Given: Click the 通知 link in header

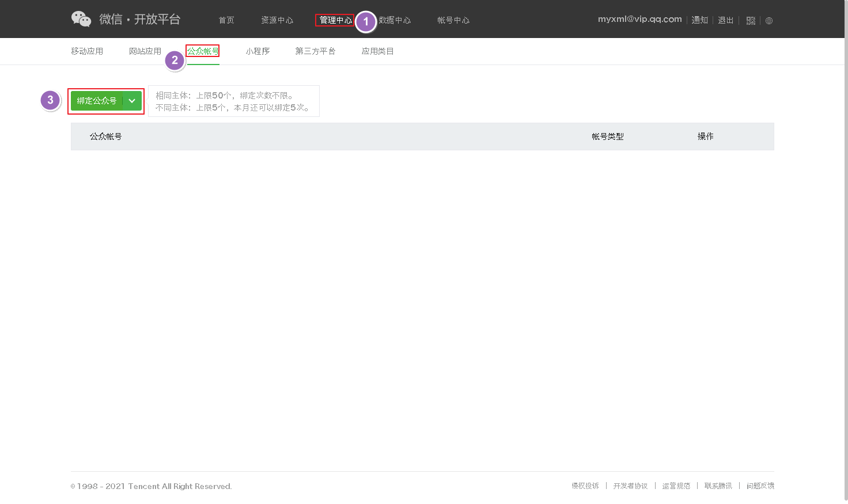Looking at the screenshot, I should [699, 20].
